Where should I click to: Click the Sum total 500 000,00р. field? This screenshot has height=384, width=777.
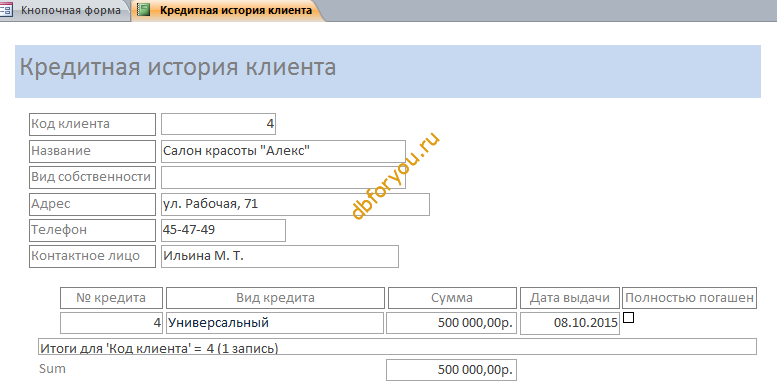pyautogui.click(x=451, y=370)
